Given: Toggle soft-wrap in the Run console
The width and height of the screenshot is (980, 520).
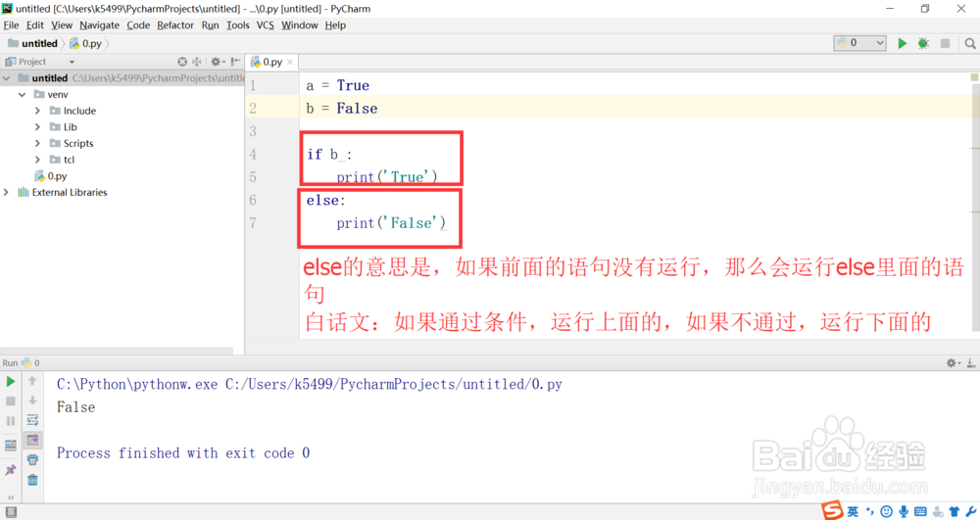Looking at the screenshot, I should coord(32,420).
